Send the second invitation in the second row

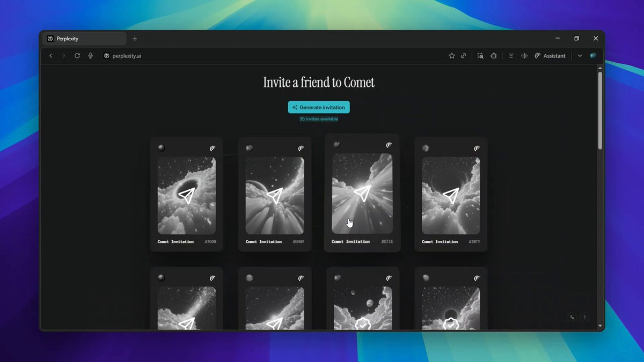point(275,323)
